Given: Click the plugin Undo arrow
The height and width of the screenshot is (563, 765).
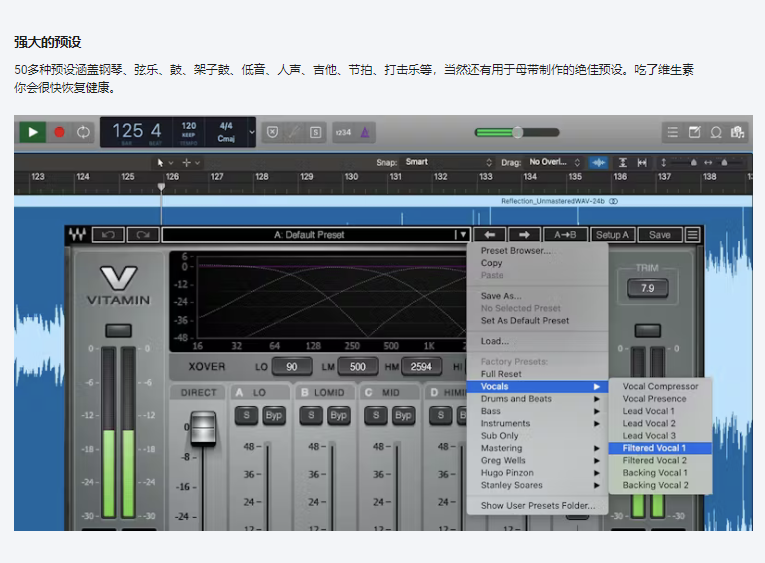Looking at the screenshot, I should pyautogui.click(x=108, y=235).
